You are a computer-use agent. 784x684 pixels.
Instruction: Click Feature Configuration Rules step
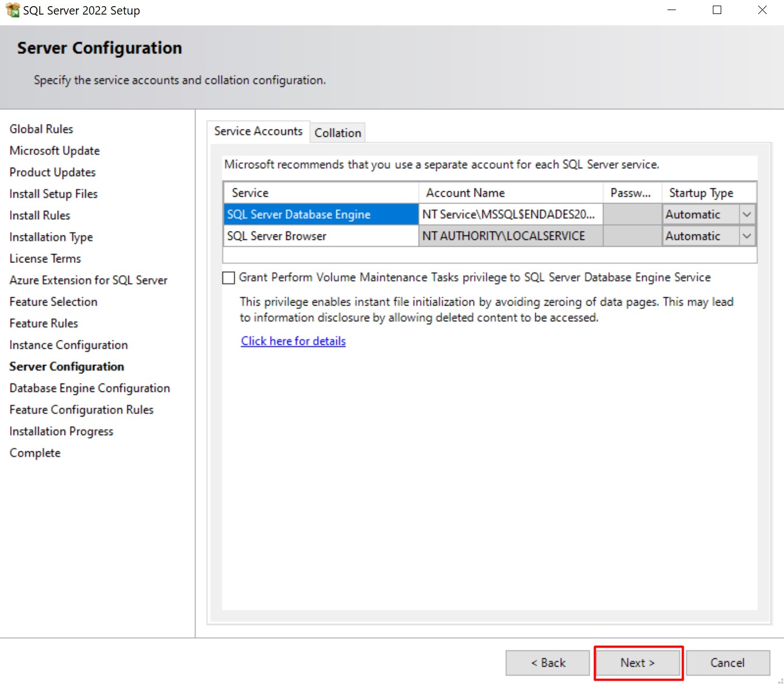[82, 410]
